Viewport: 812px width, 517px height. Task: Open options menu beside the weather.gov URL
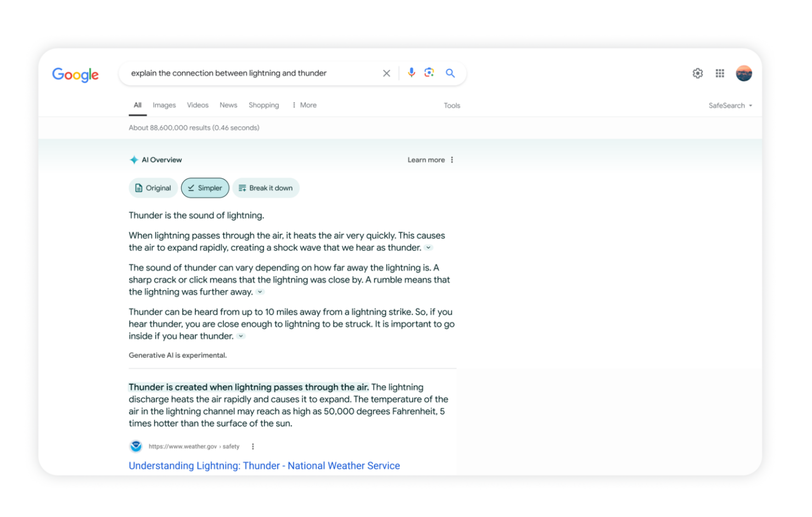click(x=253, y=446)
